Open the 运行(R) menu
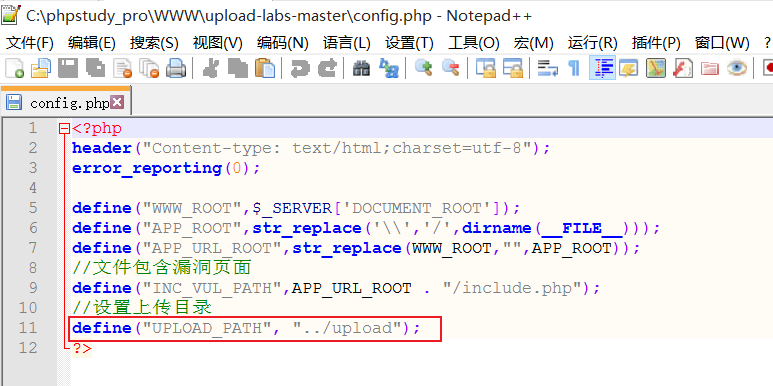The image size is (773, 386). (x=593, y=43)
